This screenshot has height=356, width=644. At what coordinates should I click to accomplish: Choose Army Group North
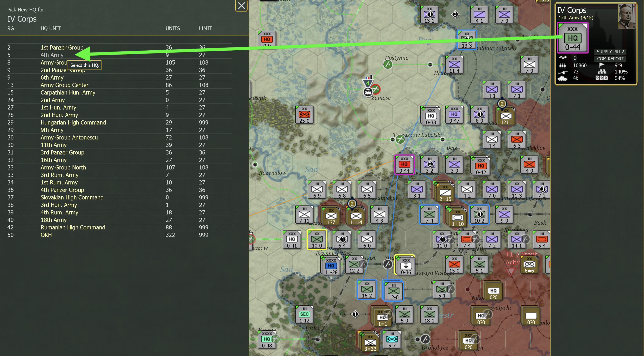[120, 167]
